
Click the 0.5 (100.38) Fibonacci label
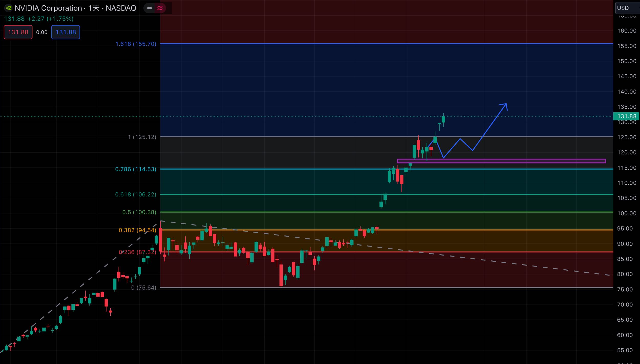click(139, 212)
